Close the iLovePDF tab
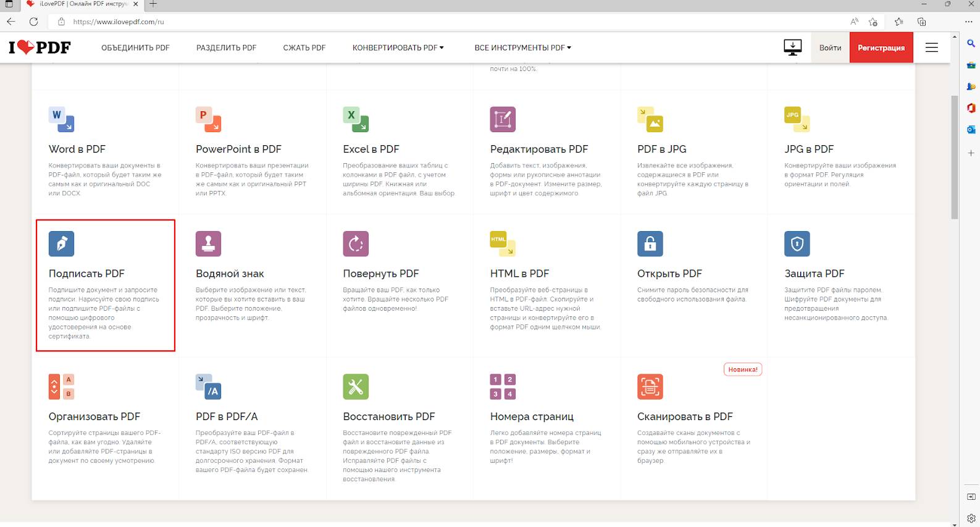Screen dimensions: 980x527 click(x=136, y=4)
